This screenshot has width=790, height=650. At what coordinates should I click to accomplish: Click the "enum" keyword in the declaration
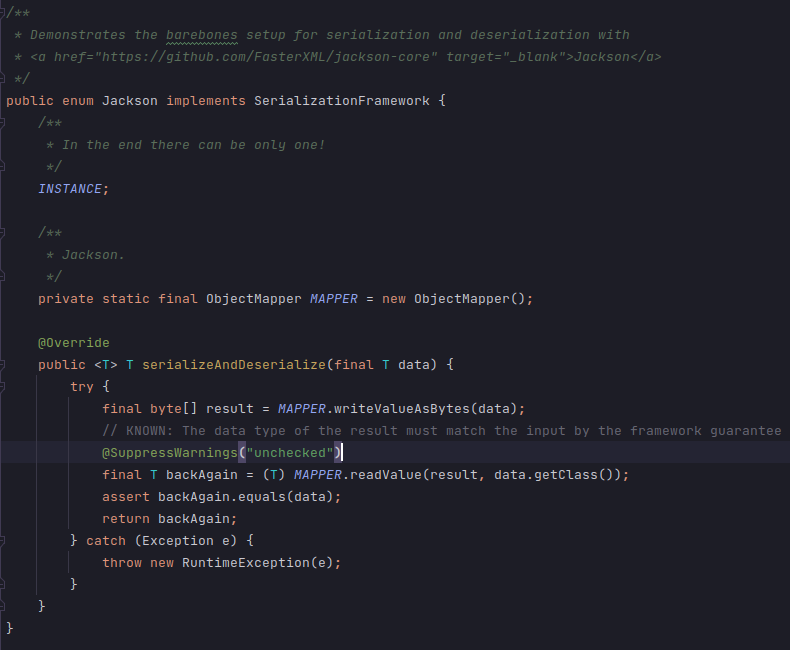[78, 101]
